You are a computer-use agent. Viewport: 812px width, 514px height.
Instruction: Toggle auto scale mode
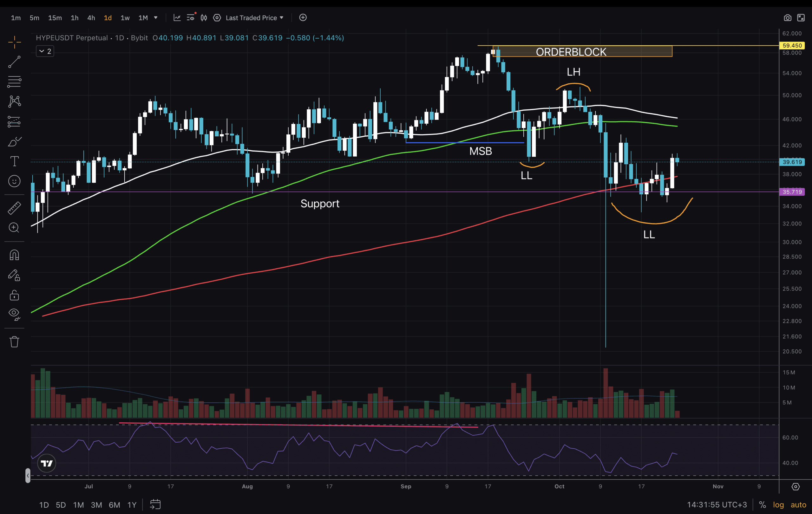(x=798, y=504)
